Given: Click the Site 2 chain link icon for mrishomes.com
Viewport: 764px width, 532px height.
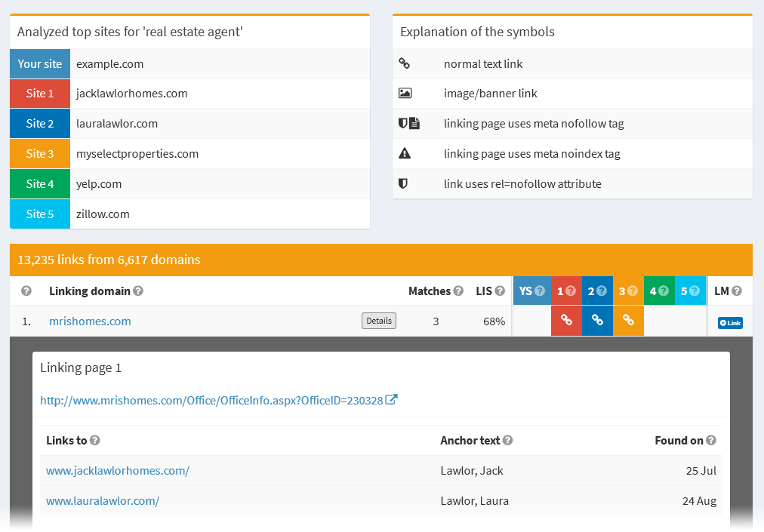Looking at the screenshot, I should click(597, 321).
